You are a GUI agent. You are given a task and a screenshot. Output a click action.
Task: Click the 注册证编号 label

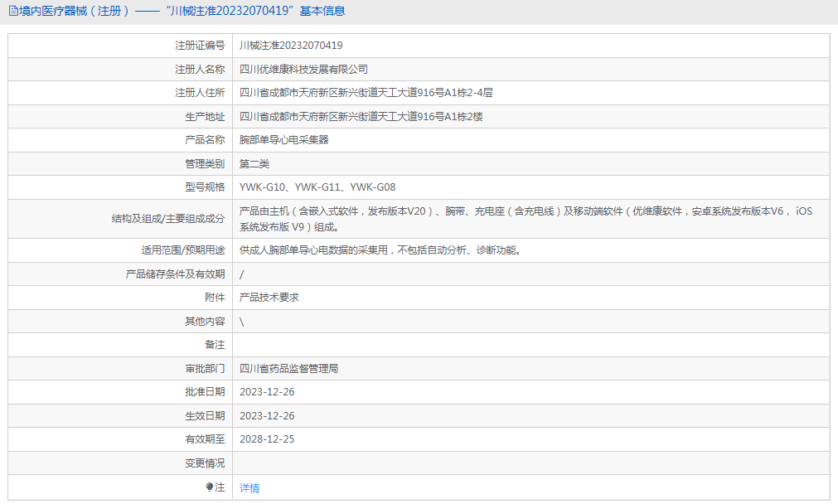[x=200, y=46]
